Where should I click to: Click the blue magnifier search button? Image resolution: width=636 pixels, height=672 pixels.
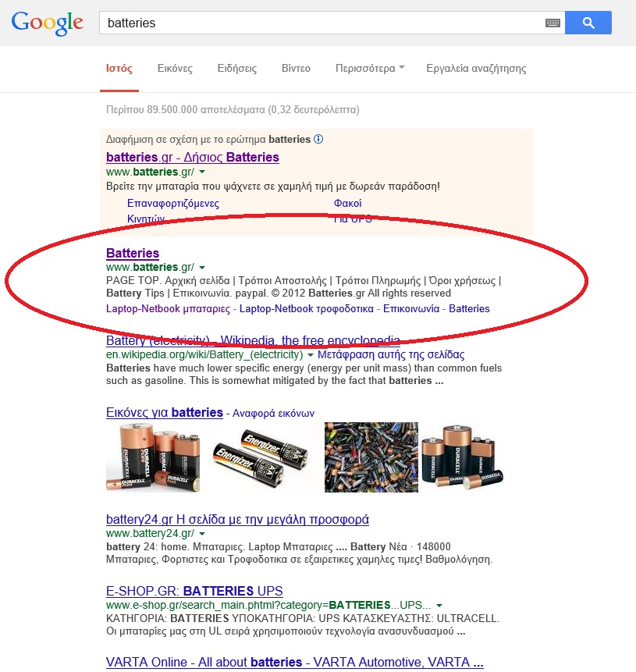tap(588, 23)
